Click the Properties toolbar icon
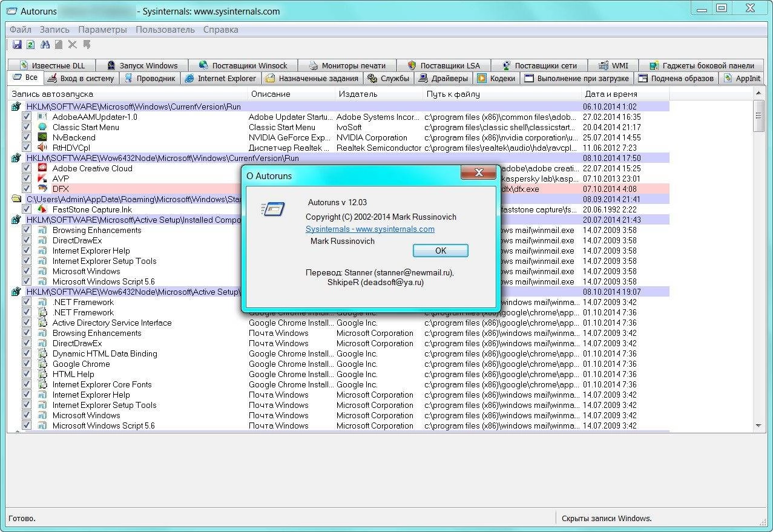773x532 pixels. pos(59,45)
